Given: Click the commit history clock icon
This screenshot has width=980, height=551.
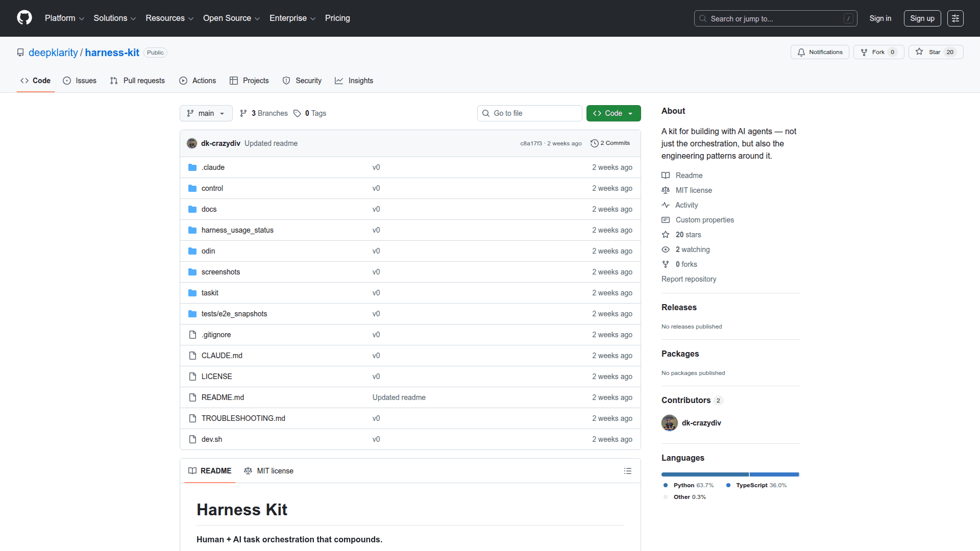Looking at the screenshot, I should tap(594, 143).
